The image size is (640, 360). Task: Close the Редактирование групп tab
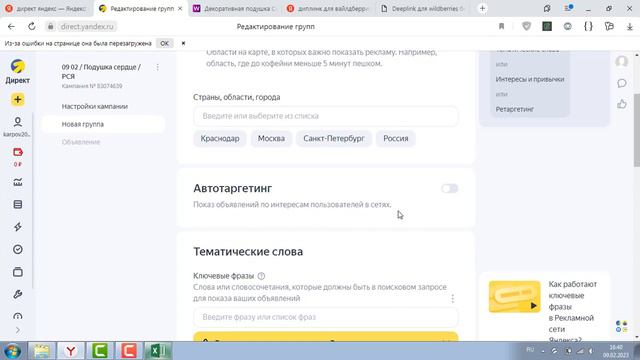(x=180, y=9)
